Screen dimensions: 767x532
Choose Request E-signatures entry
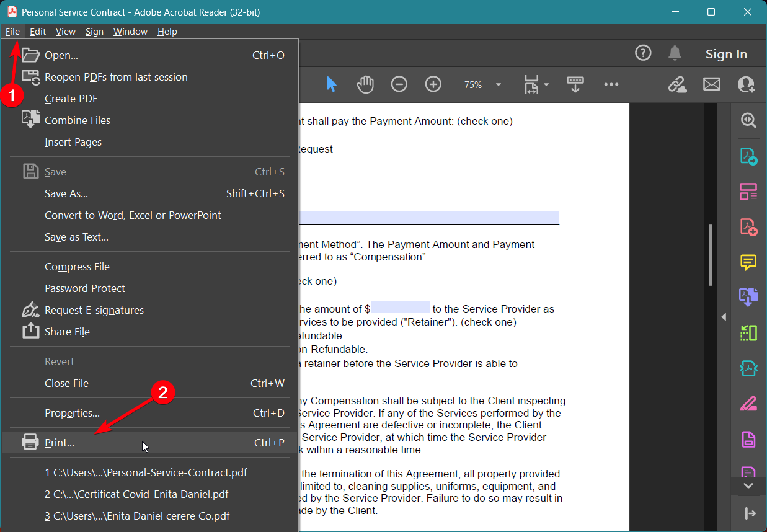[x=150, y=310]
